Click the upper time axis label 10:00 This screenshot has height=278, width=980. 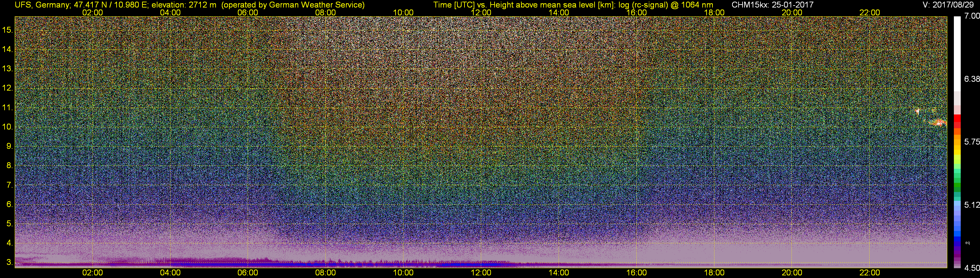(403, 12)
